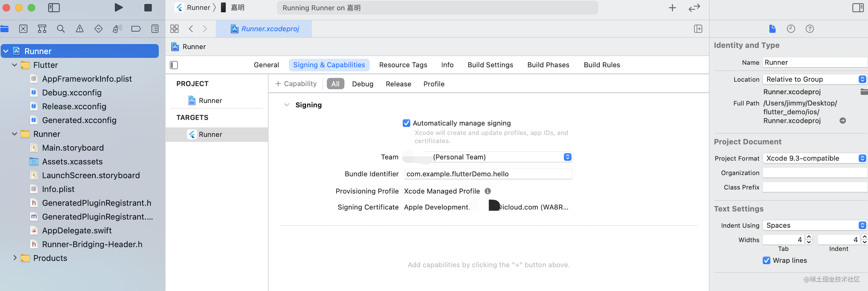868x291 pixels.
Task: Open the Test navigator diamond icon
Action: tap(98, 29)
